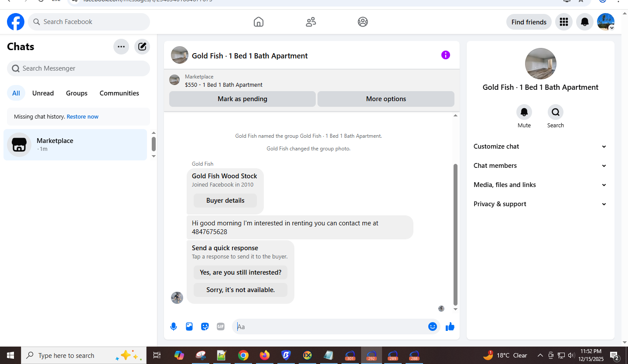Click the conversation scroll up arrow
628x364 pixels.
(x=456, y=116)
